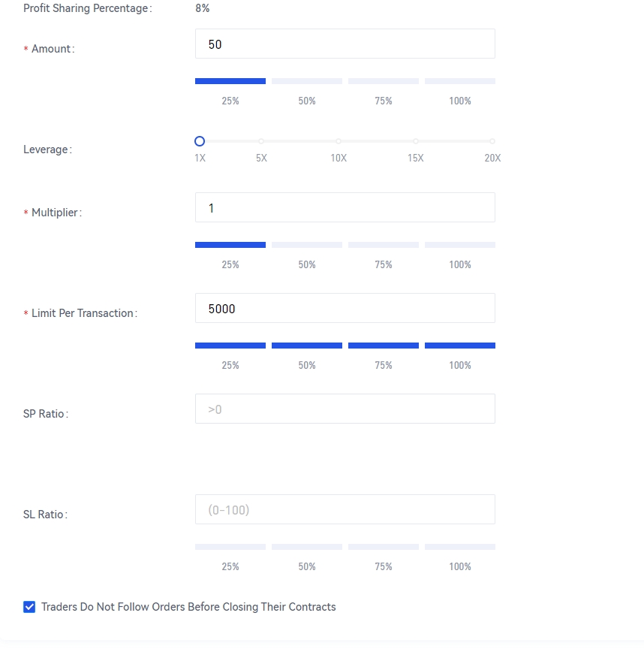
Task: Set SL Ratio to 100% segment
Action: click(459, 547)
